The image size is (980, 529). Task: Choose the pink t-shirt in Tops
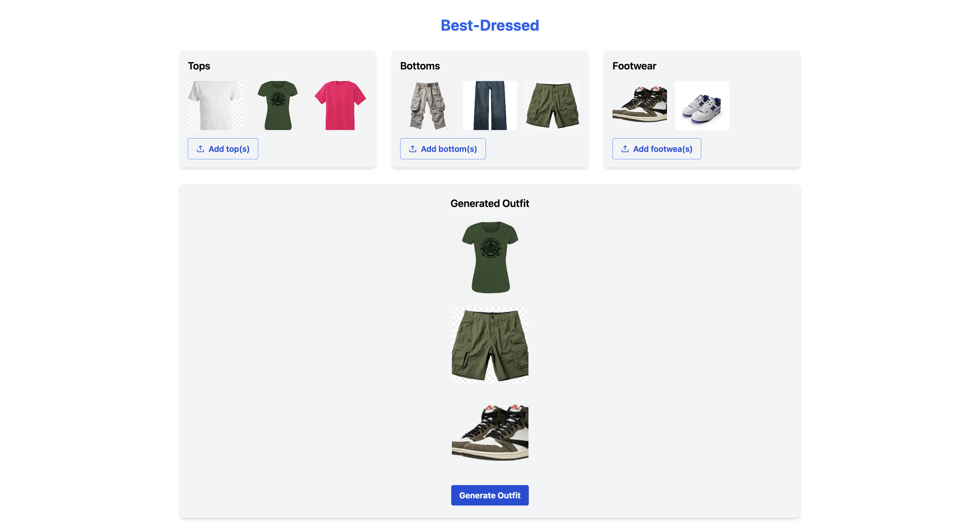(x=340, y=106)
